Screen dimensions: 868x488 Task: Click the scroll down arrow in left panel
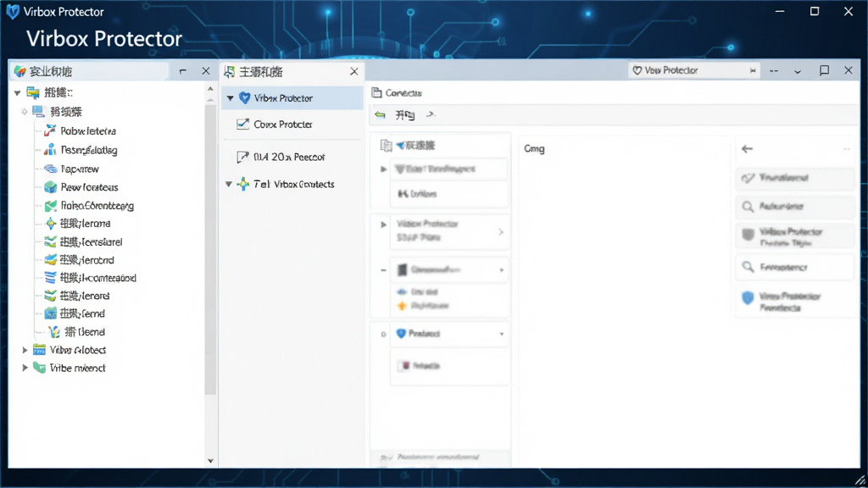coord(210,460)
